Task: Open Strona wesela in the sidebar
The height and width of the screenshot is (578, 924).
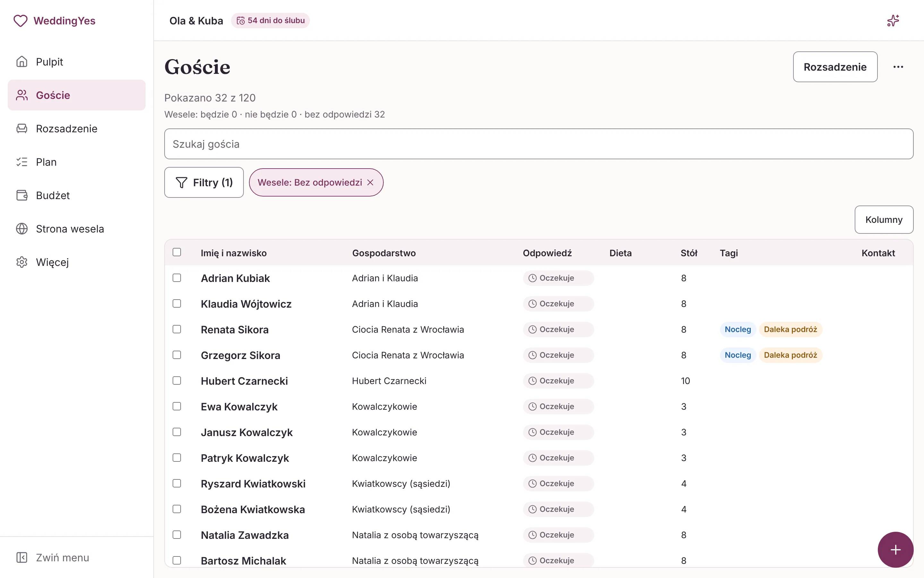Action: tap(76, 229)
